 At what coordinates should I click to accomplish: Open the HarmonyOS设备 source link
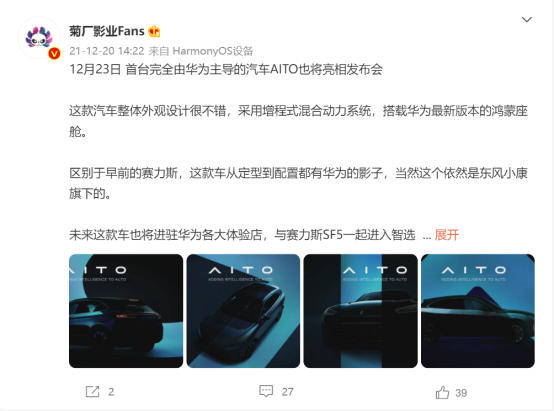click(x=213, y=51)
